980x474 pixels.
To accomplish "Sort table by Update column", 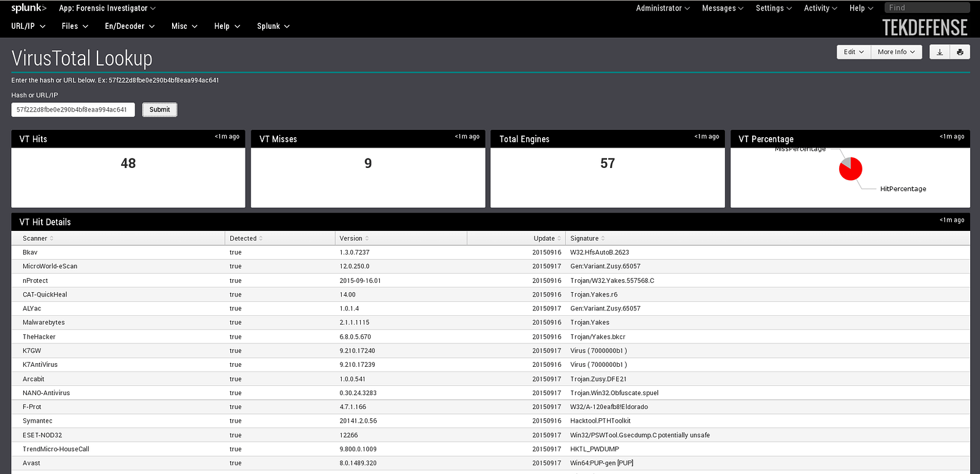I will click(x=547, y=238).
